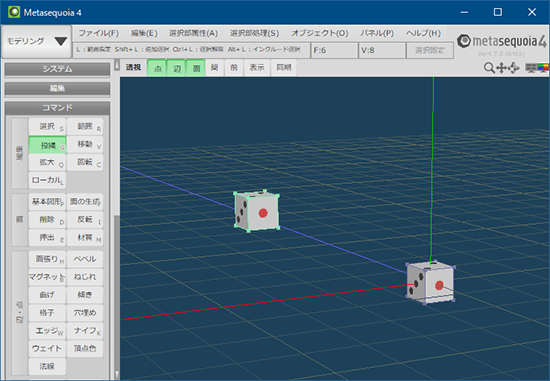
Task: Expand the システム panel header
Action: (57, 69)
